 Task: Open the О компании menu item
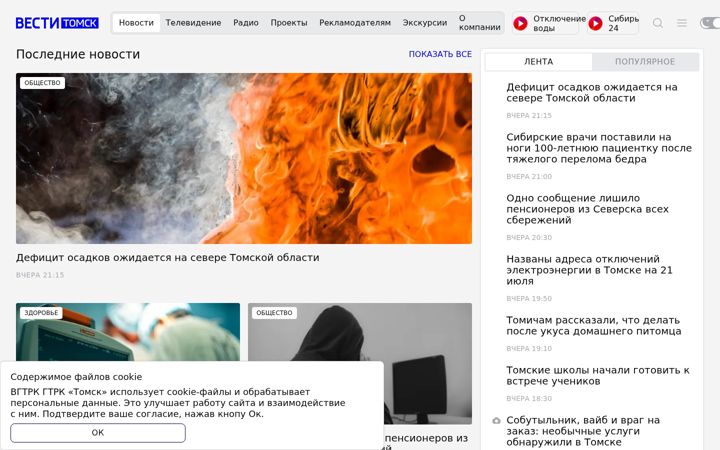[479, 22]
